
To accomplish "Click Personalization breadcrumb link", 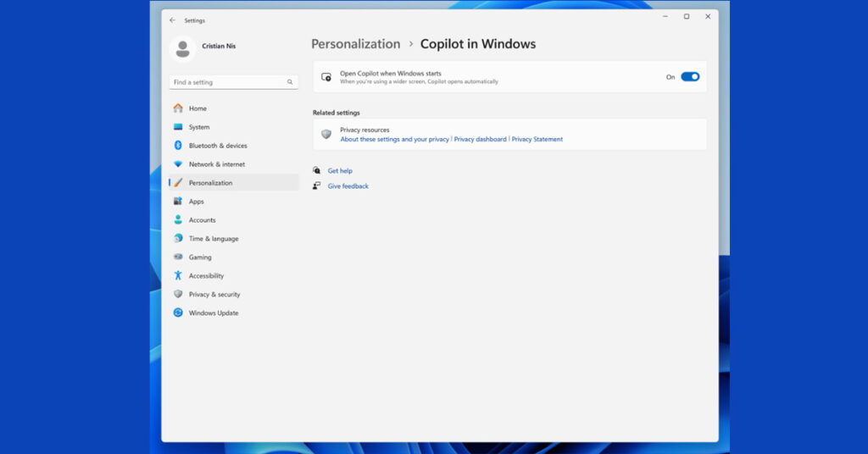I will pos(355,44).
